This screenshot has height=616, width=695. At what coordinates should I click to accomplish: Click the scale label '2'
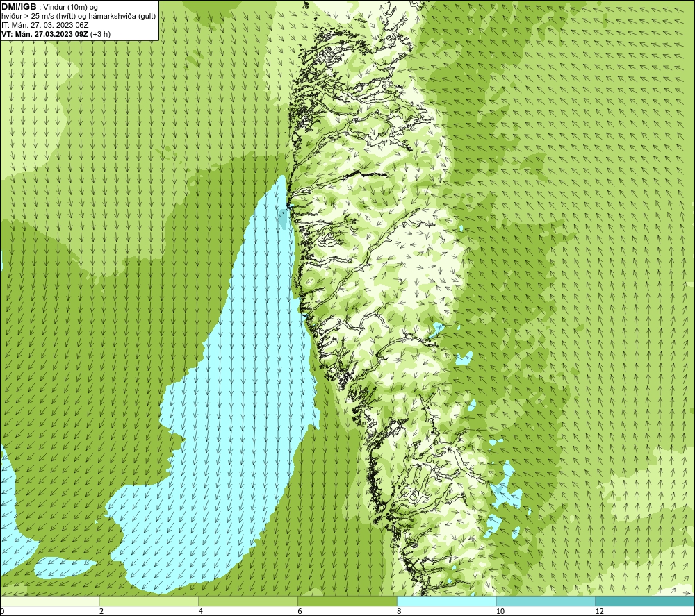pyautogui.click(x=101, y=612)
